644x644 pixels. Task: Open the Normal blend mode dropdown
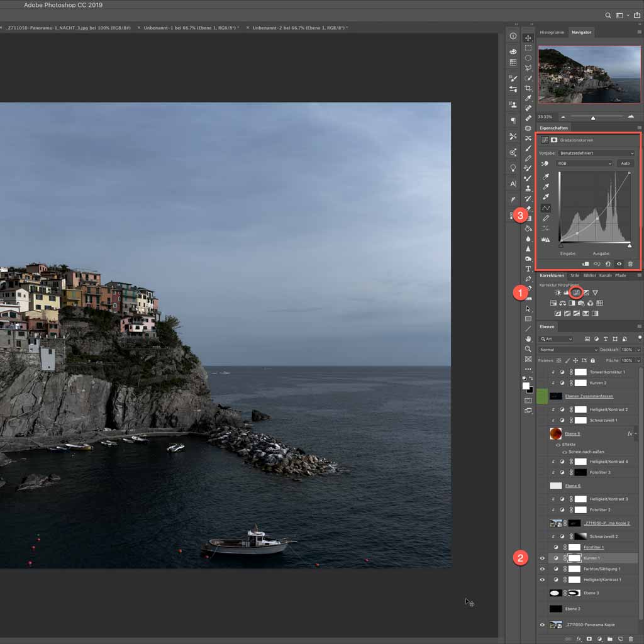(x=568, y=350)
